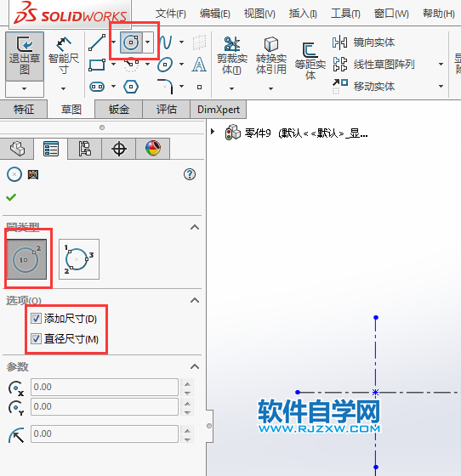Open the View (视图) menu
The width and height of the screenshot is (461, 476).
click(x=259, y=14)
